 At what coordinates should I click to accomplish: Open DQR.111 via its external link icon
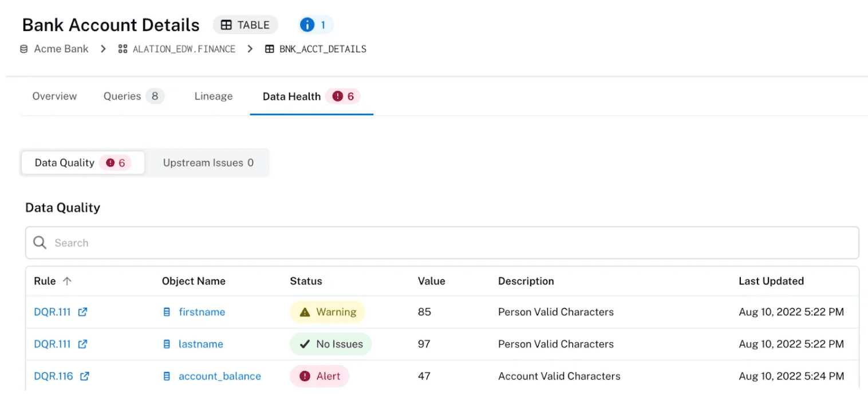(82, 312)
